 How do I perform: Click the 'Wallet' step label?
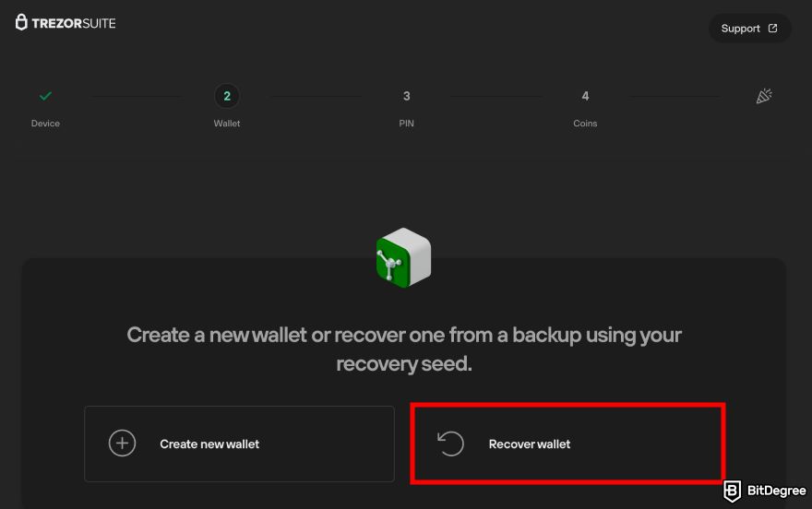coord(227,124)
